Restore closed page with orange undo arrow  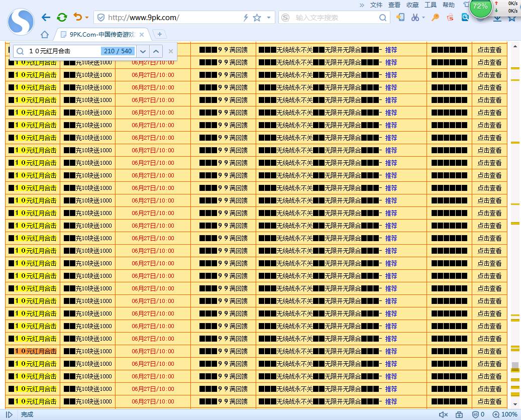point(77,17)
